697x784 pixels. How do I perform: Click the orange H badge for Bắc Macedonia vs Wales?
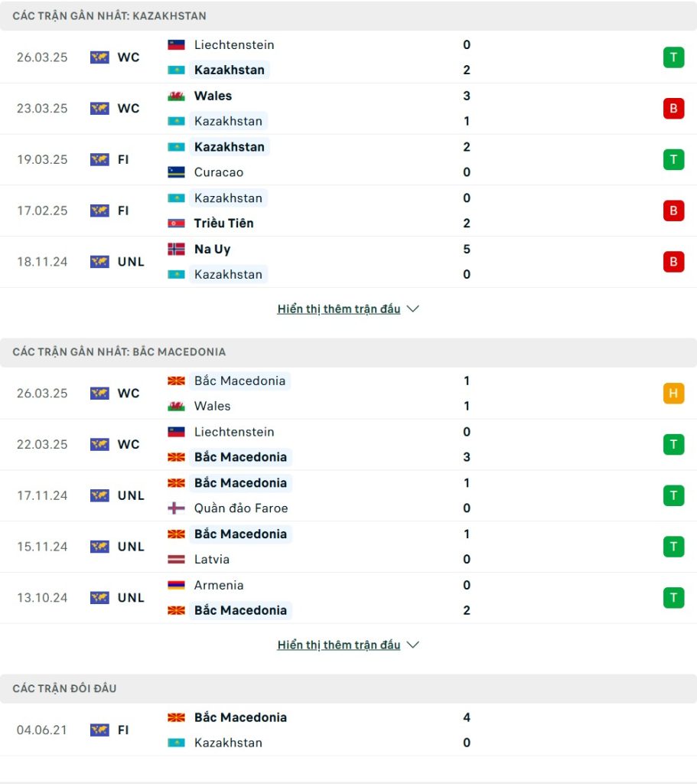(673, 393)
